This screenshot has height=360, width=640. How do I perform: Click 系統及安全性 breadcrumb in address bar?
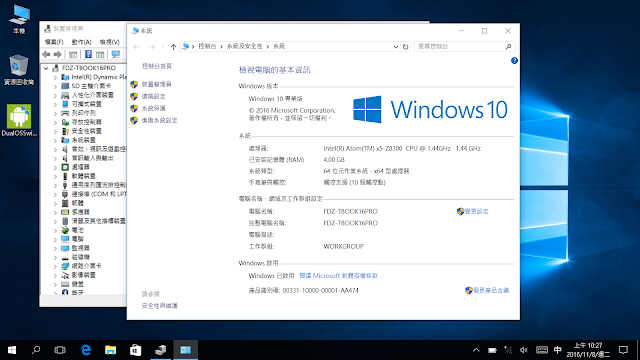click(244, 46)
